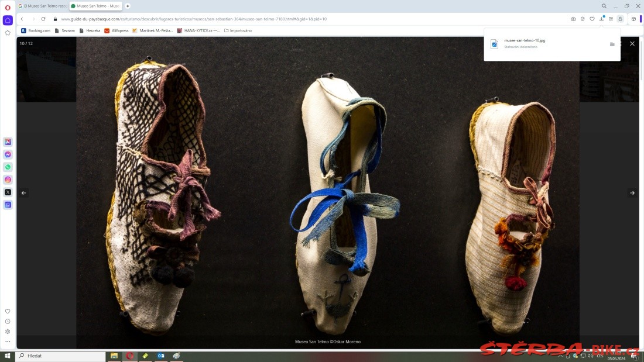644x362 pixels.
Task: Go back to previous page
Action: tap(22, 19)
